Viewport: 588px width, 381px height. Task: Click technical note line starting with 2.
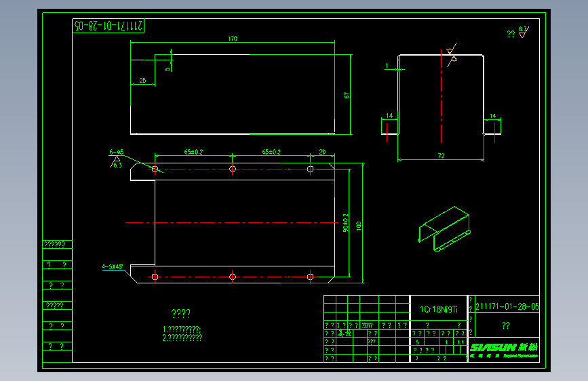coord(182,338)
